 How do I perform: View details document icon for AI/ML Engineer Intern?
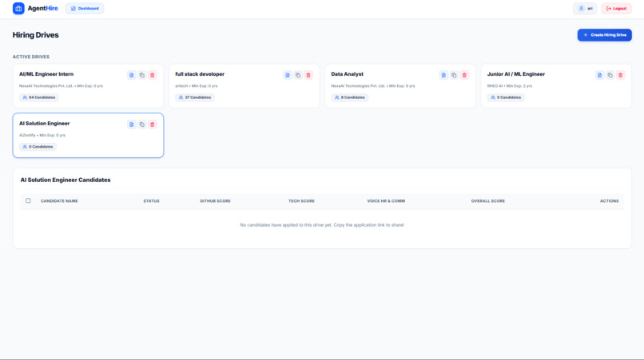pyautogui.click(x=131, y=75)
